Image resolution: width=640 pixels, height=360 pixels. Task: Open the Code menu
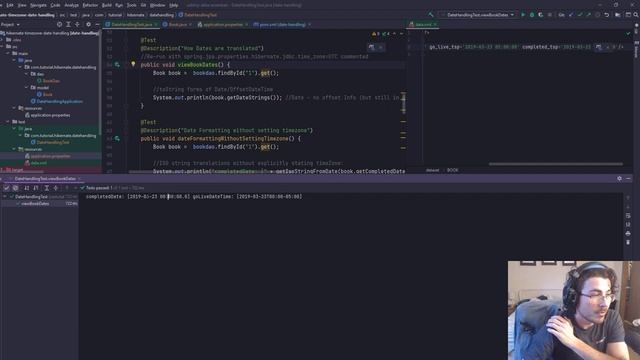coord(56,5)
